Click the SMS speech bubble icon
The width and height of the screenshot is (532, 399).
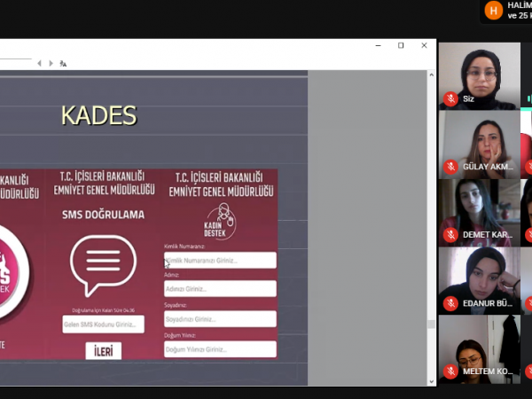(103, 265)
